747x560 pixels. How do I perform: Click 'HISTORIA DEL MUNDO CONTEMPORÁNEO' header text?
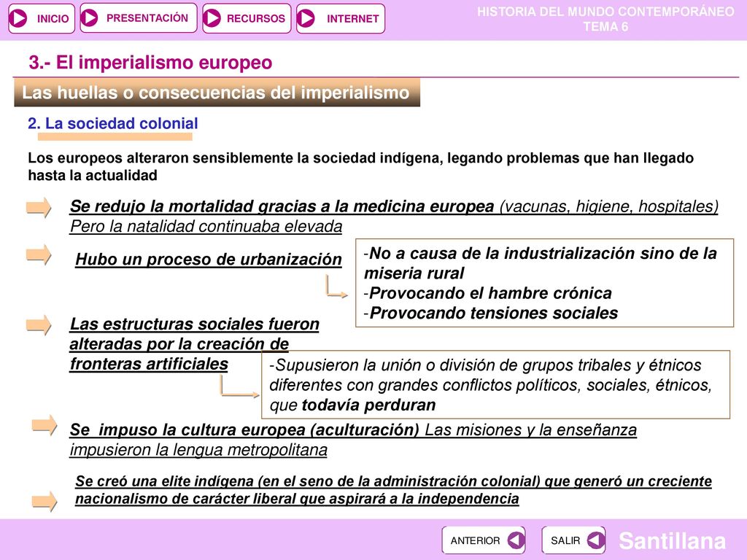click(x=605, y=12)
